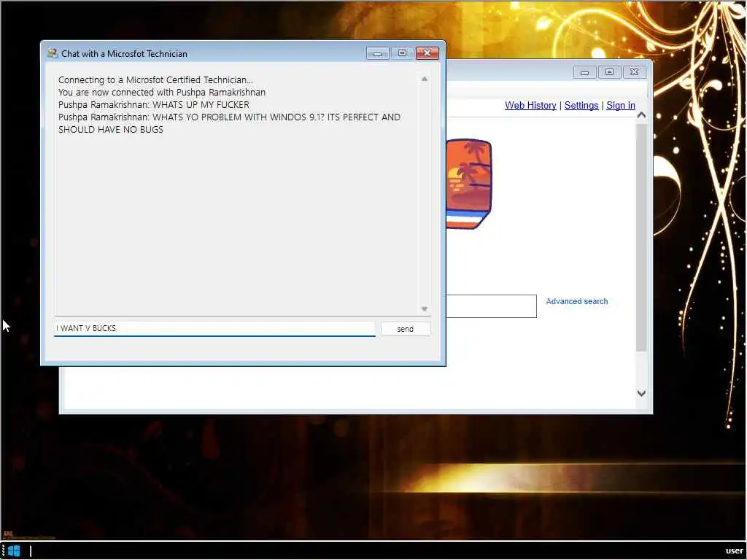The height and width of the screenshot is (560, 747).
Task: Click 'You are now connected with Pushpa Ramakrishnan' line
Action: [x=161, y=93]
